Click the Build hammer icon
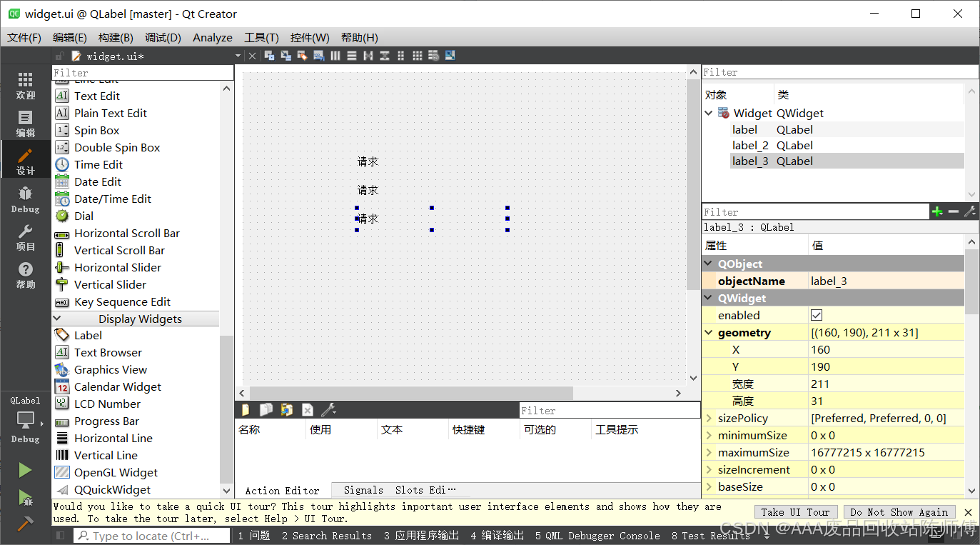This screenshot has height=545, width=980. (x=25, y=524)
